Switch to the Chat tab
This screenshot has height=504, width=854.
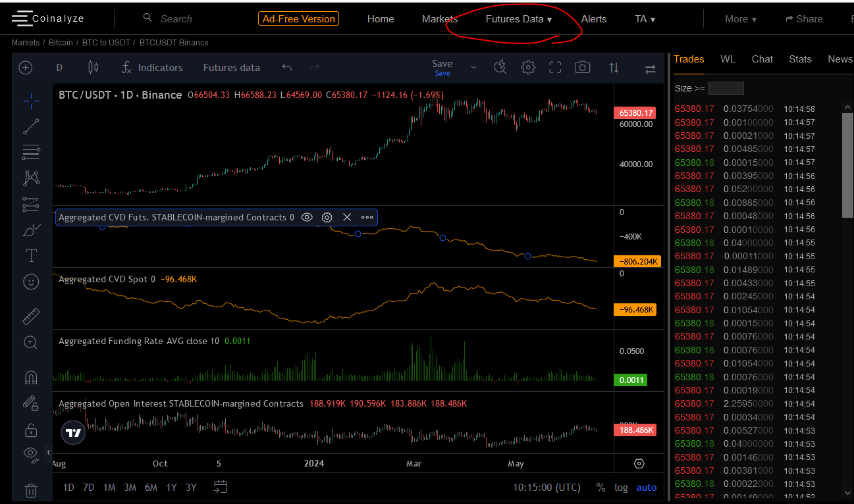tap(762, 59)
